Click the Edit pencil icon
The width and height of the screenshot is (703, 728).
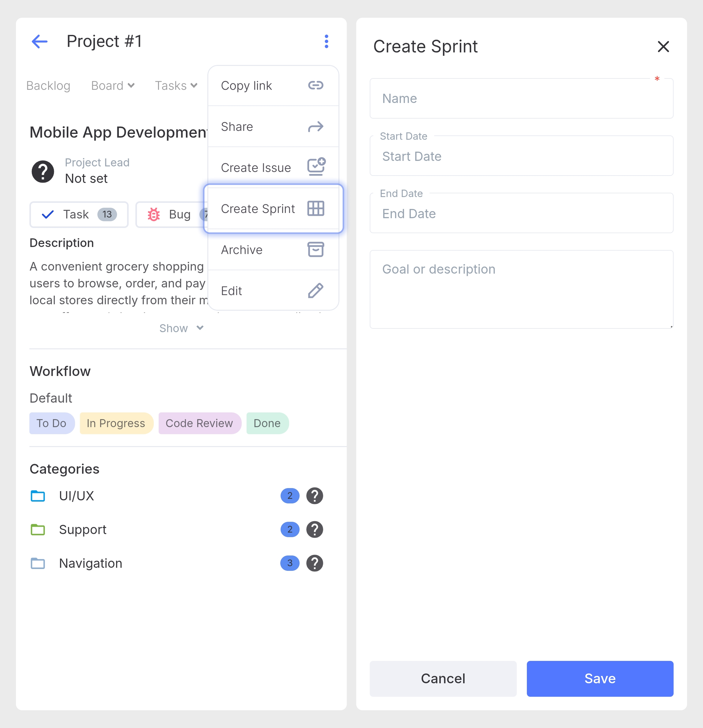(x=315, y=290)
